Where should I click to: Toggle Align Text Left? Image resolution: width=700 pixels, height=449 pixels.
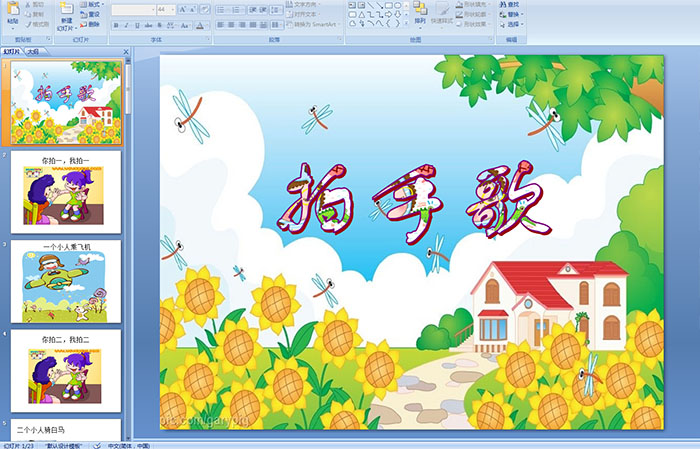coord(221,25)
